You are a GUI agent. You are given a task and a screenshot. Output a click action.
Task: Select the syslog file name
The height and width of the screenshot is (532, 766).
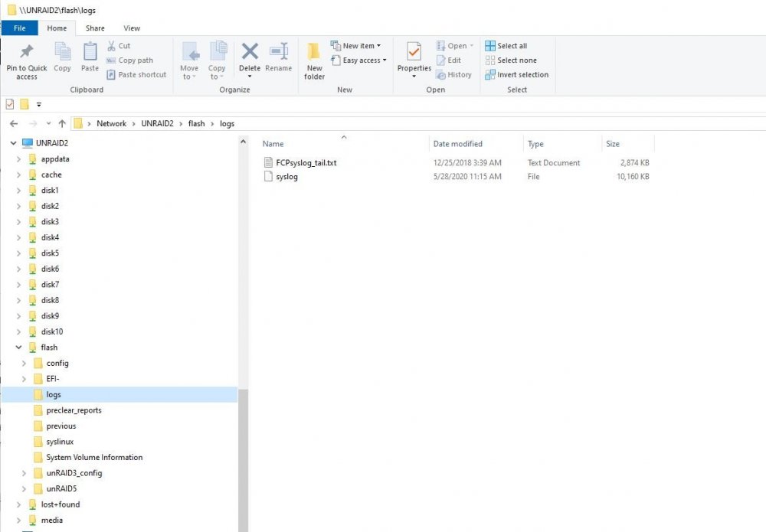click(286, 177)
